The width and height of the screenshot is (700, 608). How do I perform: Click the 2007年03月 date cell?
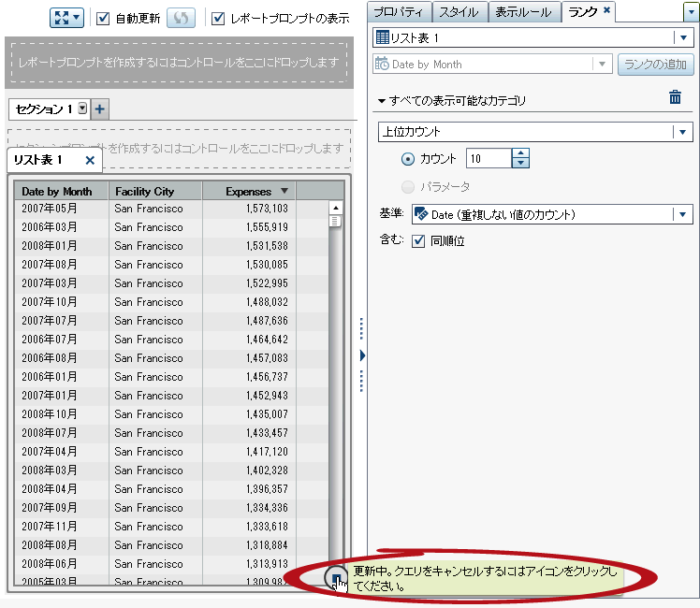pos(49,283)
